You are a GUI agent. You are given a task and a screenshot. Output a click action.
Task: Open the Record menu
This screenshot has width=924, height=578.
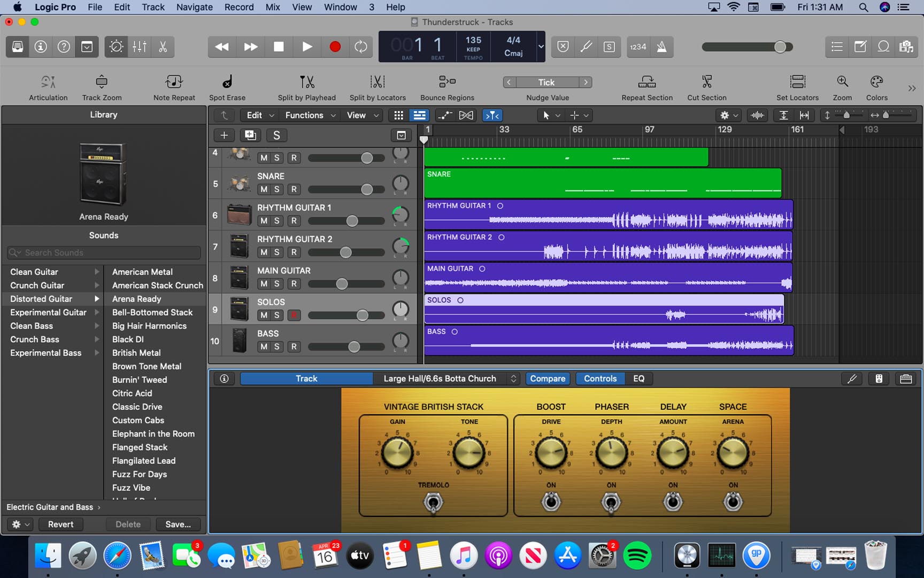(x=239, y=7)
